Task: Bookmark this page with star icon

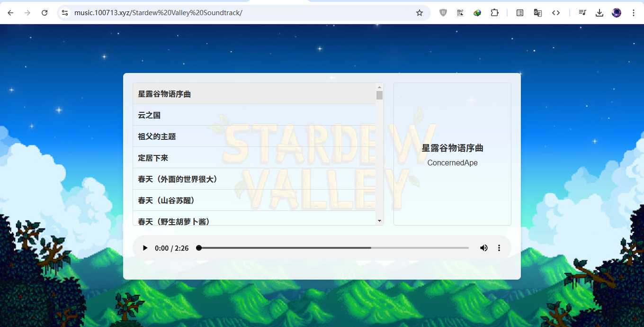Action: coord(419,13)
